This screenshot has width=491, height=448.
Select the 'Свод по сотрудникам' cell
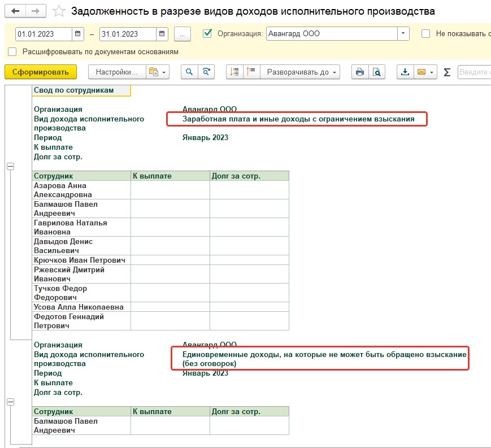click(x=81, y=90)
